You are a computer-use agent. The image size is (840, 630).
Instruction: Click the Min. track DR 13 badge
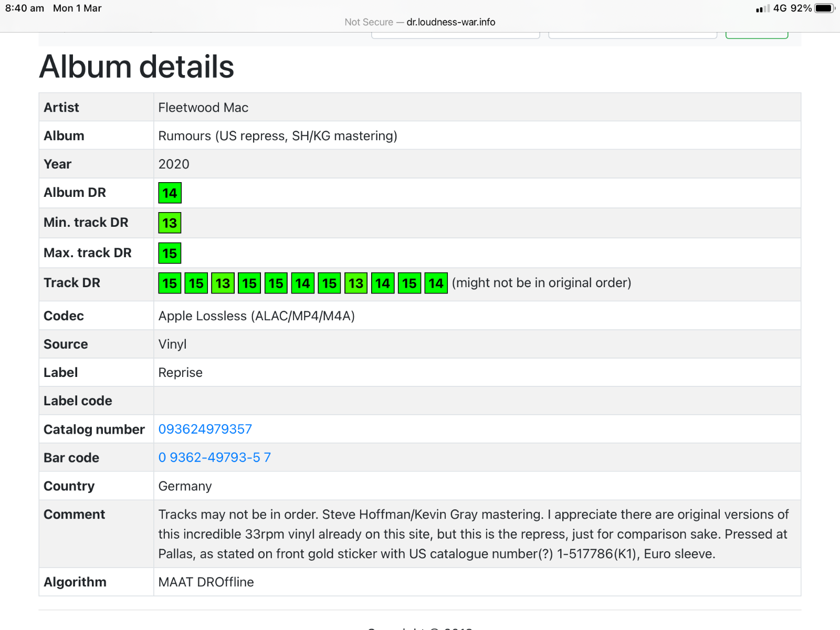pyautogui.click(x=170, y=223)
